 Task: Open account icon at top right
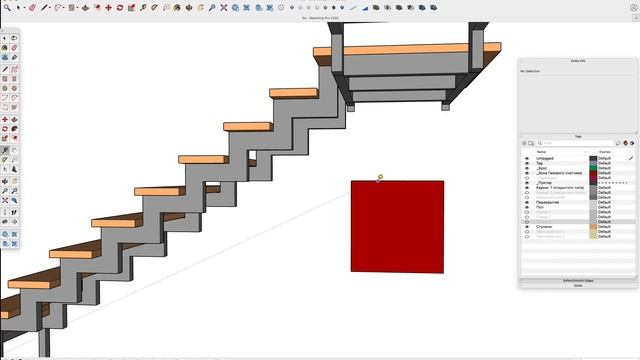[x=633, y=8]
